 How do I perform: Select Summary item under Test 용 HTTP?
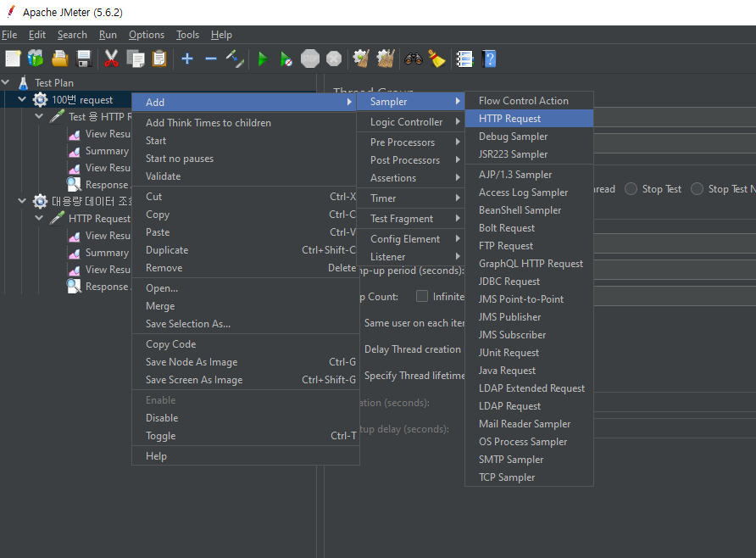point(99,151)
